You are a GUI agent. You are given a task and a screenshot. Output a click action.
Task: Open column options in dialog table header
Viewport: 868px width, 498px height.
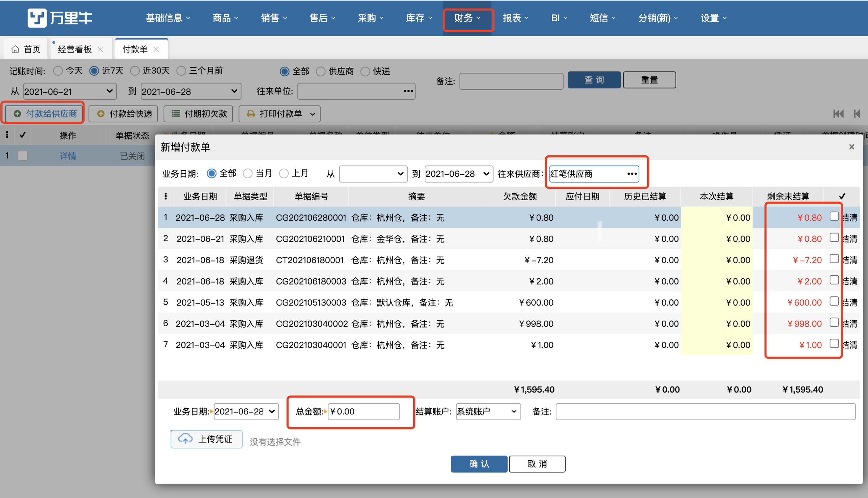point(165,196)
